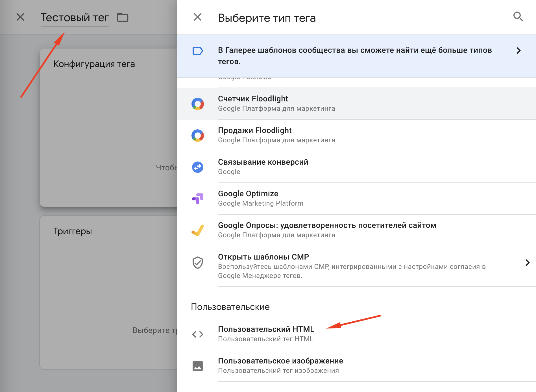Image resolution: width=536 pixels, height=392 pixels.
Task: Open Триггеры card
Action: tap(109, 293)
